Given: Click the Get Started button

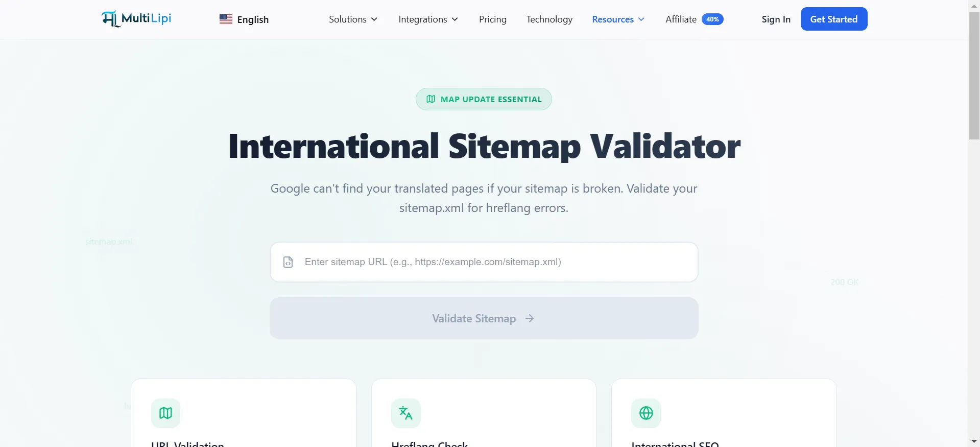Looking at the screenshot, I should coord(834,19).
